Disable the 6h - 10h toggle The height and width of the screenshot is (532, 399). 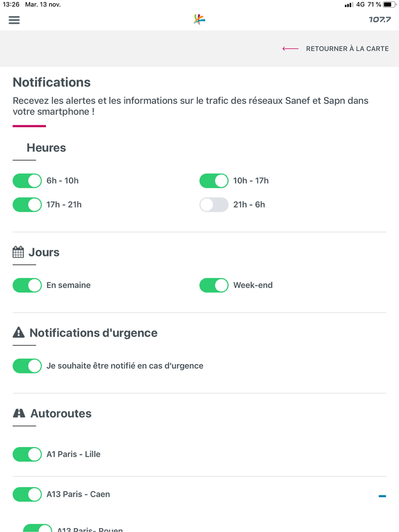pyautogui.click(x=27, y=181)
